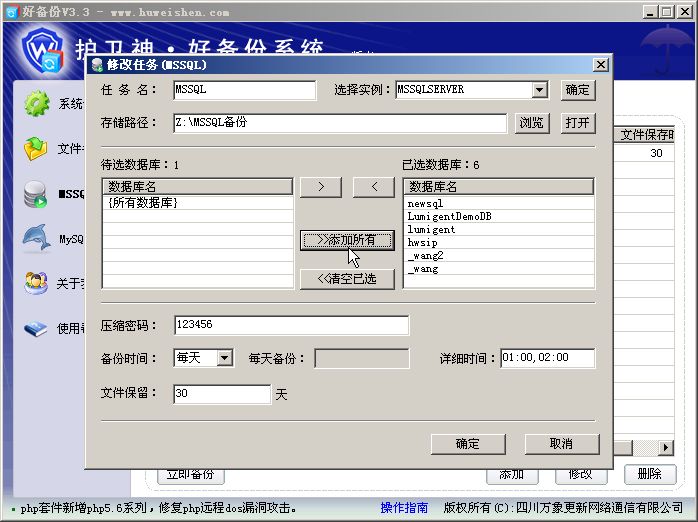Click the dialog title database icon
This screenshot has width=698, height=522.
[x=97, y=65]
